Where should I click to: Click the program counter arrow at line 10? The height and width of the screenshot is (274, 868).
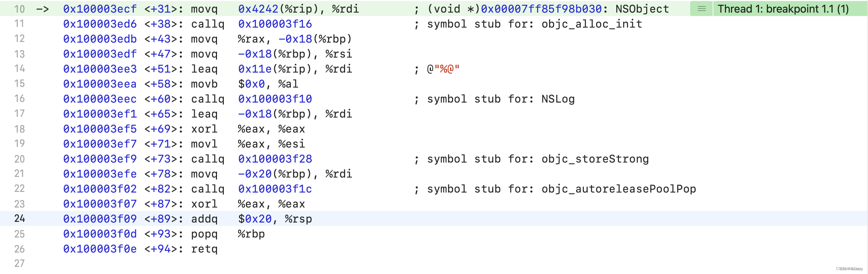click(x=43, y=9)
